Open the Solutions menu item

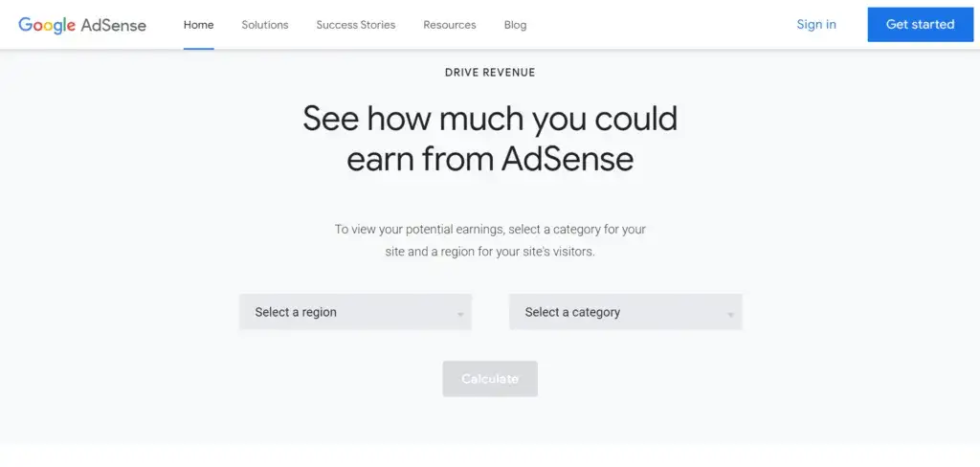265,25
